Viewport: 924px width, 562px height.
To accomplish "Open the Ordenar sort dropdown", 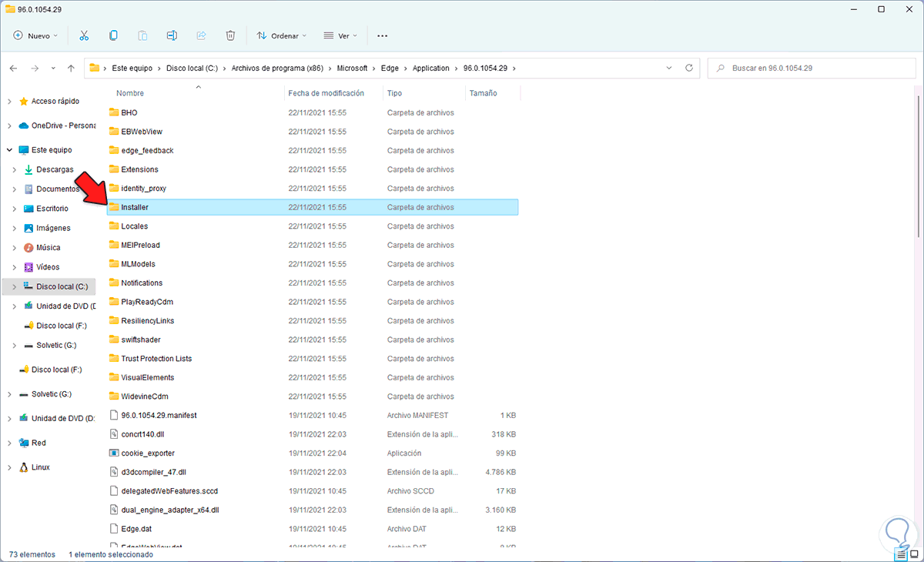I will coord(281,35).
